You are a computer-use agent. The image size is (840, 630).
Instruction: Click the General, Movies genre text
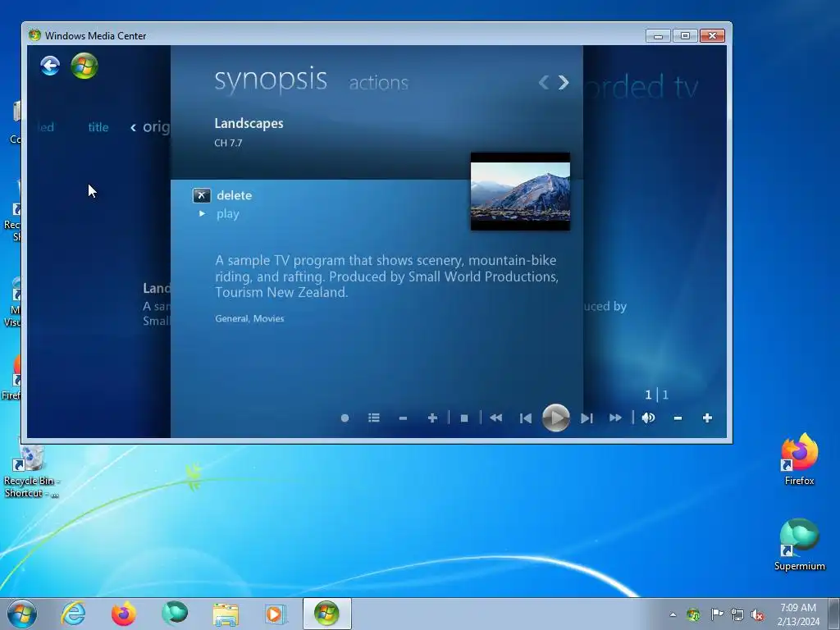[249, 319]
